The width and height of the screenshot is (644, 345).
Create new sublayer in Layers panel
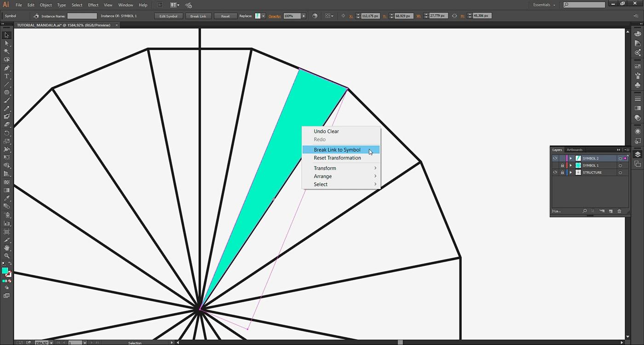coord(602,211)
